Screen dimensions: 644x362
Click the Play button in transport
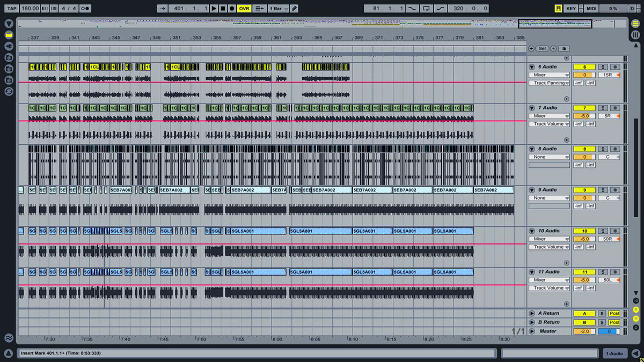coord(214,9)
